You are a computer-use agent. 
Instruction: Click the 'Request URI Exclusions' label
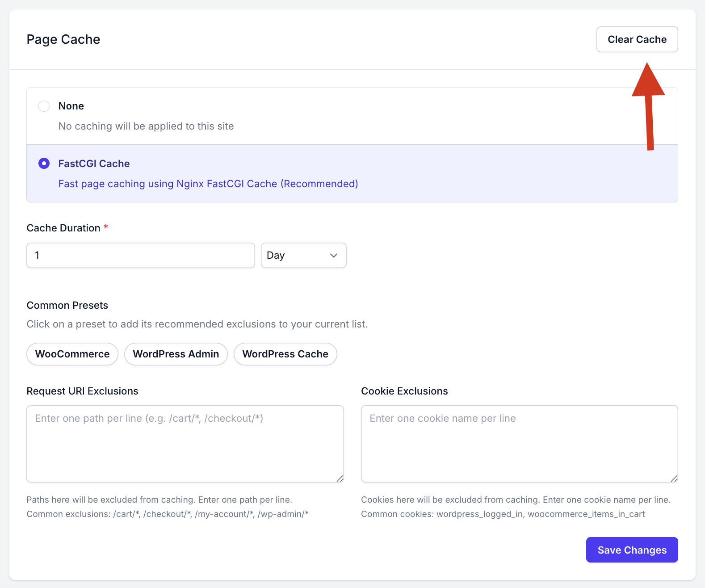tap(83, 391)
